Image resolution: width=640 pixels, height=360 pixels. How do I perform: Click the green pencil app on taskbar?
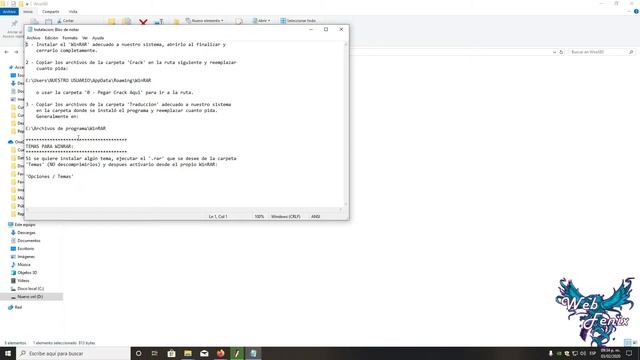coord(237,353)
